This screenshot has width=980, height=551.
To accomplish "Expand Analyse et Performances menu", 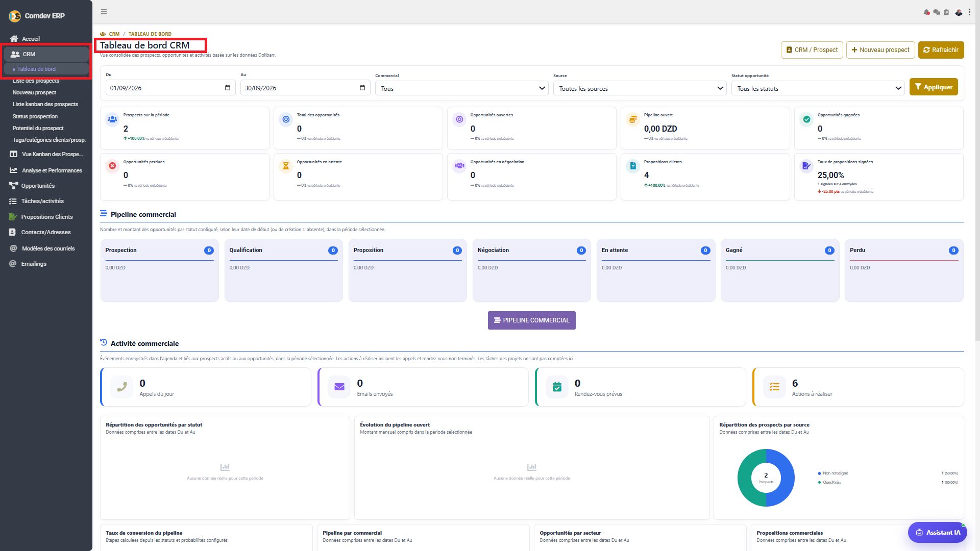I will pyautogui.click(x=46, y=170).
